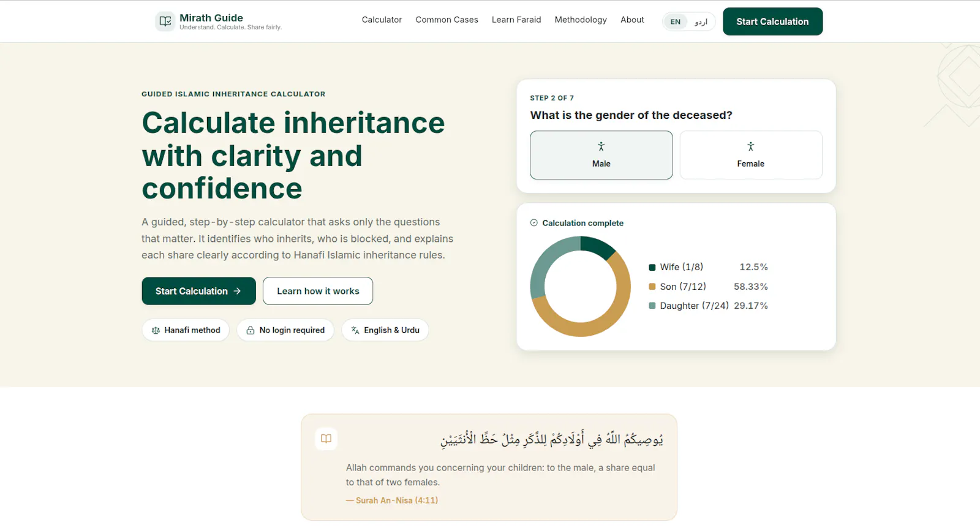Image resolution: width=980 pixels, height=528 pixels.
Task: Switch language to EN
Action: (676, 21)
